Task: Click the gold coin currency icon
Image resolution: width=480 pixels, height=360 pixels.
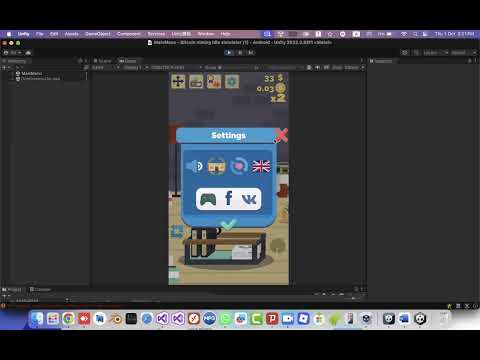Action: [x=281, y=88]
